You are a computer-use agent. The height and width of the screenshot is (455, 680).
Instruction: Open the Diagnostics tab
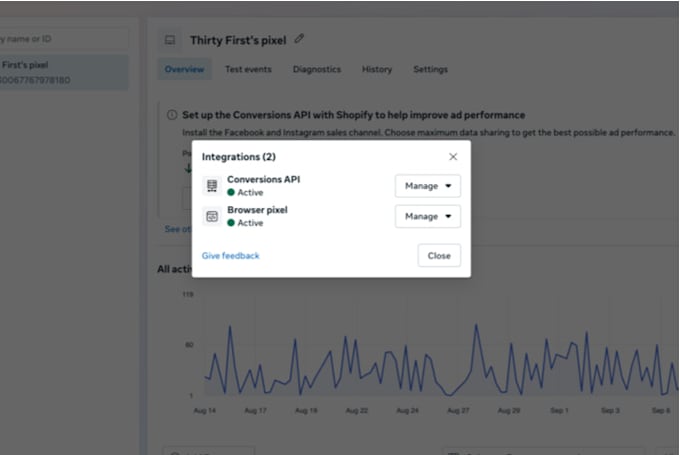tap(317, 69)
